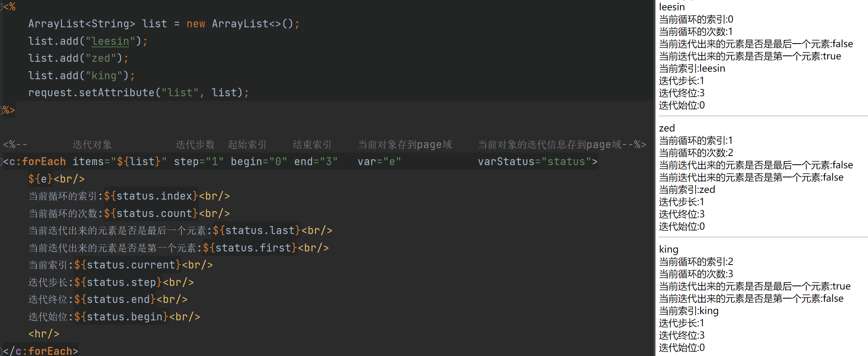This screenshot has width=868, height=356.
Task: Click output line 当前索引:zed
Action: tap(687, 190)
